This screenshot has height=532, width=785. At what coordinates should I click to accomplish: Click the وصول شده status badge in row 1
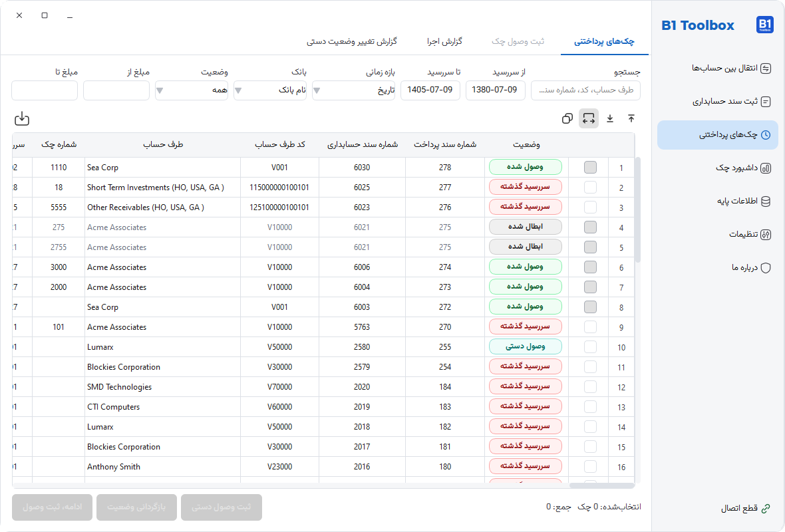pyautogui.click(x=525, y=167)
